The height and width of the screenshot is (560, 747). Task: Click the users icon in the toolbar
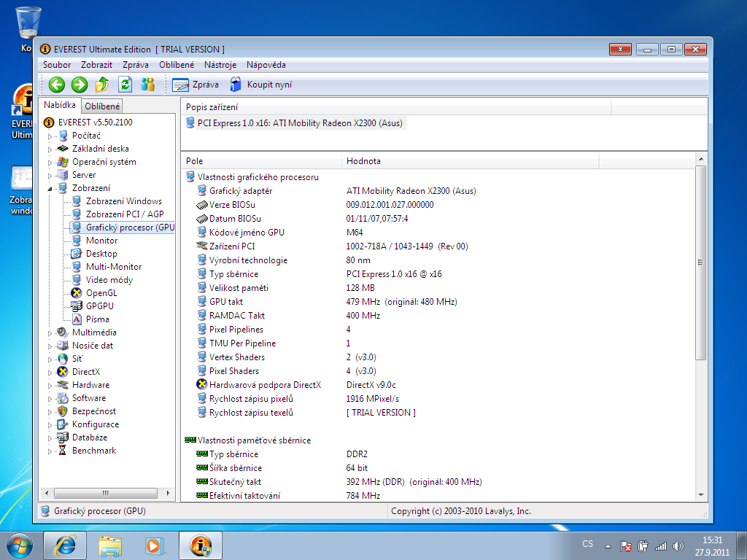coord(148,85)
